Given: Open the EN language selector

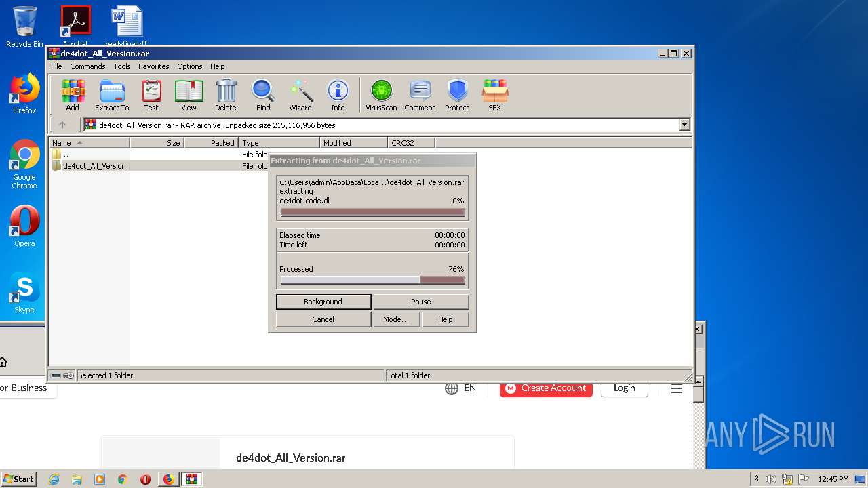Looking at the screenshot, I should (x=461, y=388).
